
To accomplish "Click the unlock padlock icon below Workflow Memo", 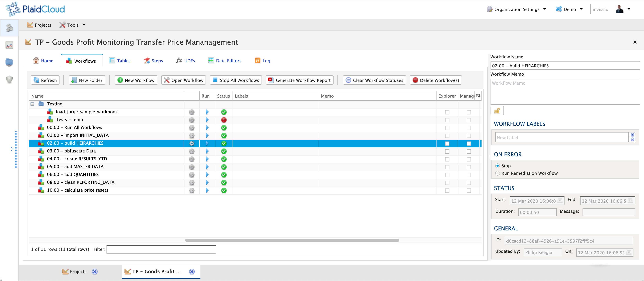I will (x=497, y=111).
